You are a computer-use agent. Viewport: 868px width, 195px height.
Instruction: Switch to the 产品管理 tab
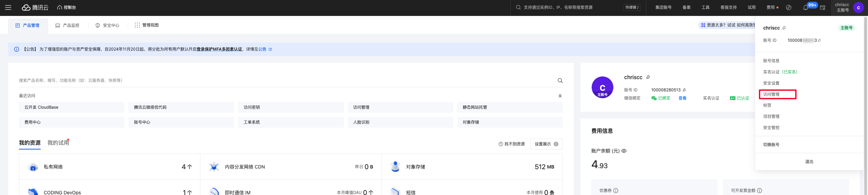point(27,25)
